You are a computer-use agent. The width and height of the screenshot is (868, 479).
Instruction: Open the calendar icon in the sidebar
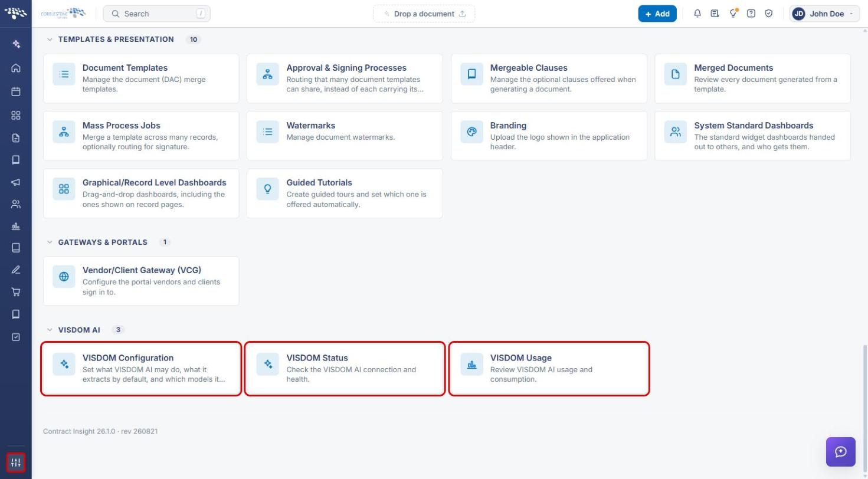click(x=16, y=91)
